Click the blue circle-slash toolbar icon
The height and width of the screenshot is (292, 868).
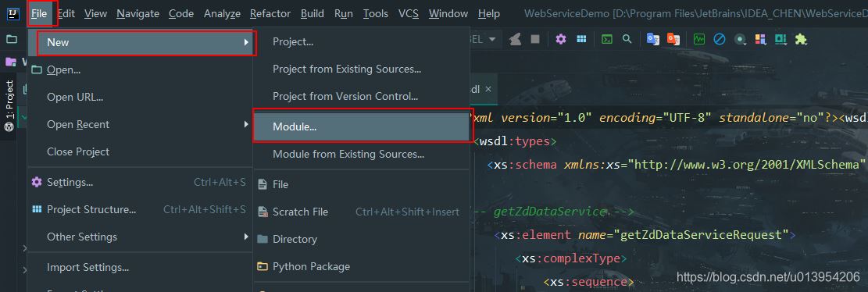(x=720, y=39)
